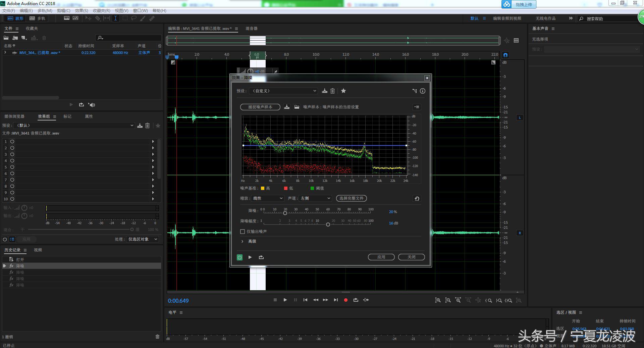Load a noise print from folder icon
The height and width of the screenshot is (348, 644).
tap(297, 107)
